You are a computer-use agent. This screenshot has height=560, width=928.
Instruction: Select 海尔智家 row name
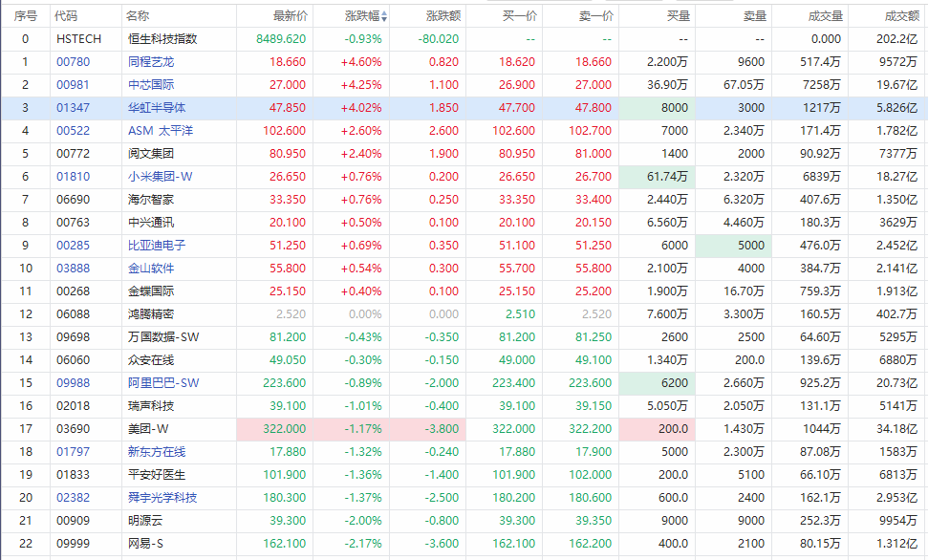tap(151, 200)
